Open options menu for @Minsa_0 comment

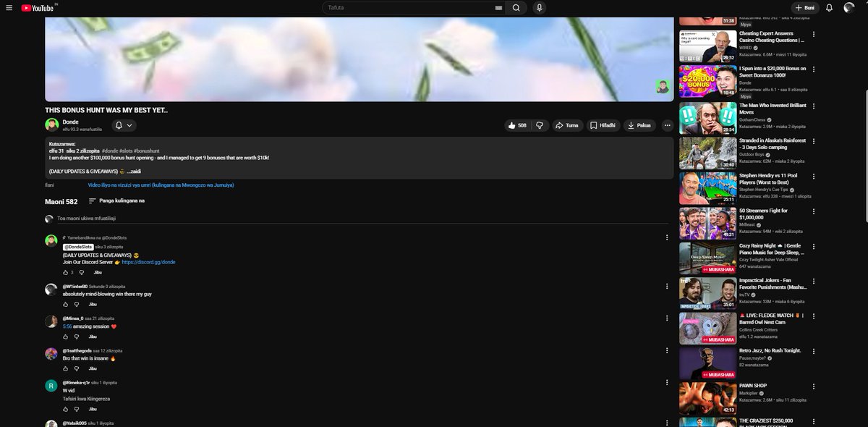(667, 318)
